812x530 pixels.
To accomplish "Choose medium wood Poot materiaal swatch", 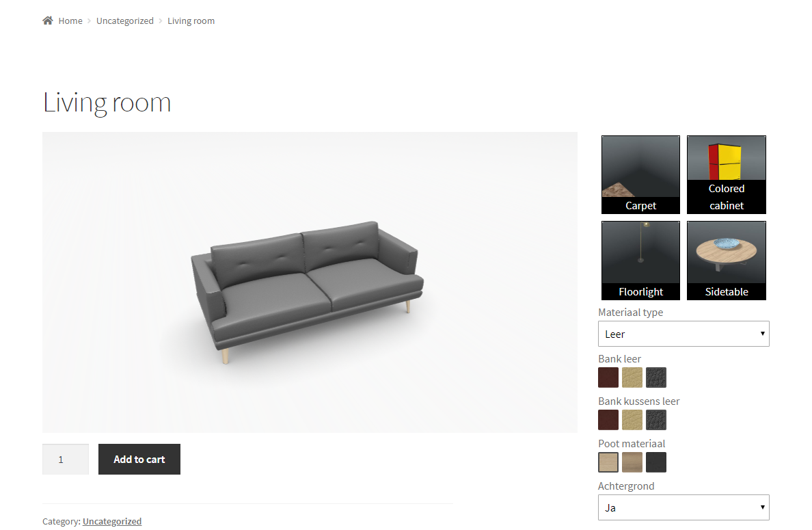I will 632,462.
